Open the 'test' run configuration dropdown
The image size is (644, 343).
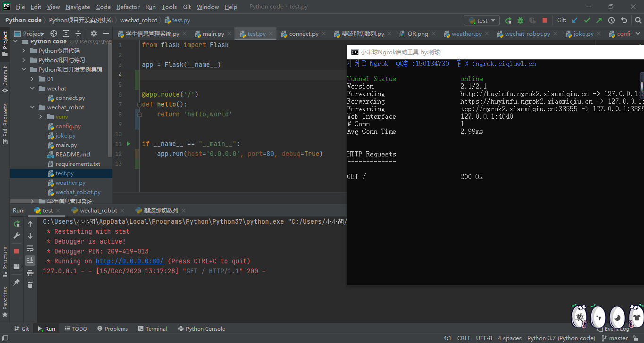pyautogui.click(x=482, y=20)
